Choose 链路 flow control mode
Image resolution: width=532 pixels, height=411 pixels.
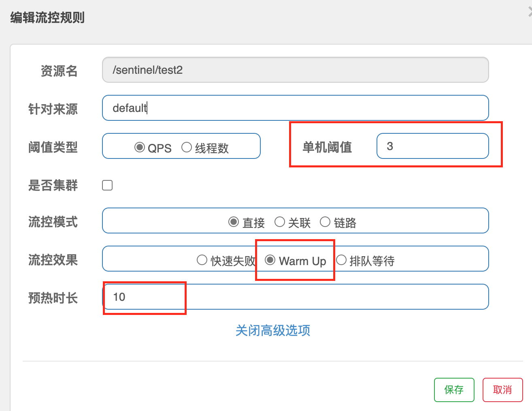point(325,222)
